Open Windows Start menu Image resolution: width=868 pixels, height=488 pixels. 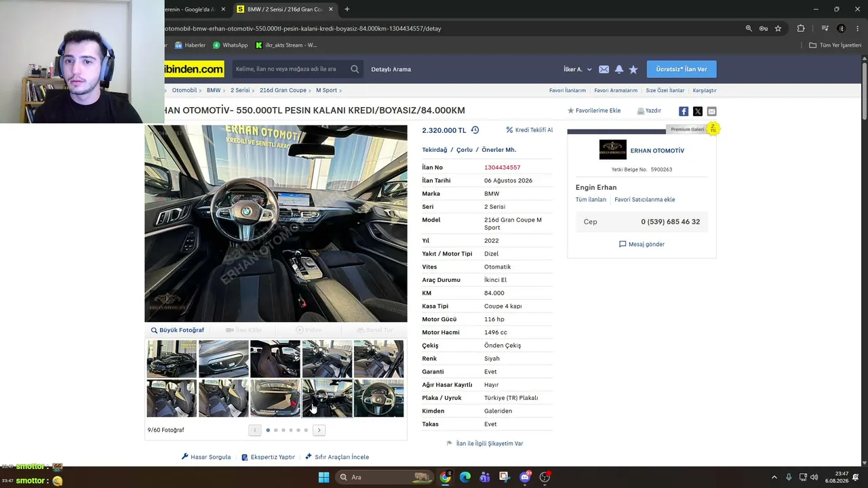[x=323, y=477]
